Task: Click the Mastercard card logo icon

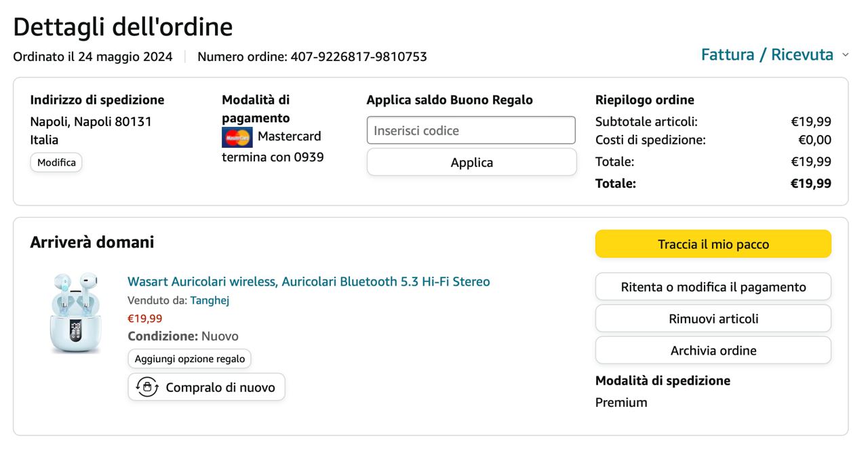Action: [x=237, y=137]
